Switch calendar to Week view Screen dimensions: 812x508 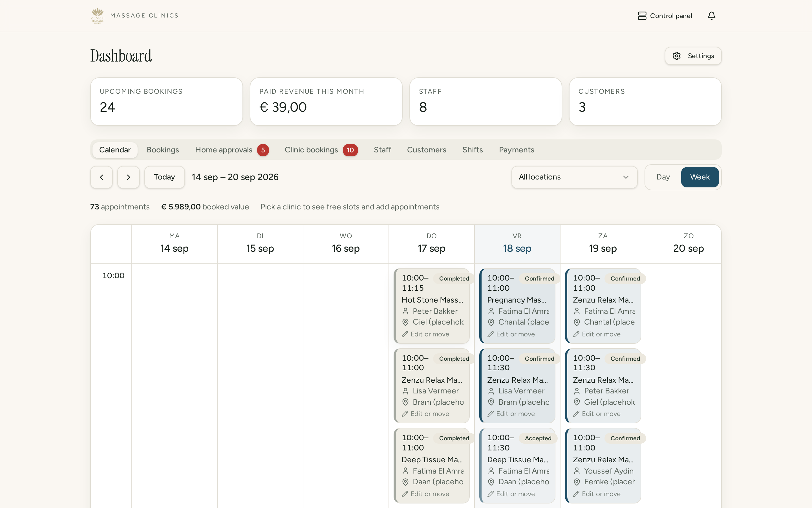700,177
